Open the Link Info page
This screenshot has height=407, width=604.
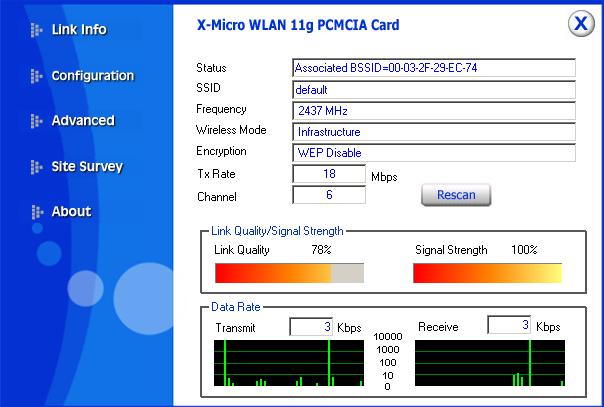(79, 30)
